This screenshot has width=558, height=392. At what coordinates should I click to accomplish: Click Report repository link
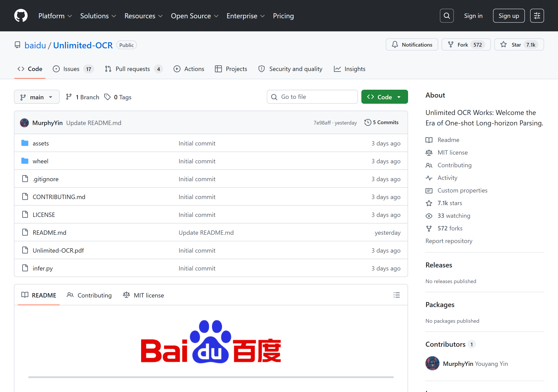tap(449, 241)
